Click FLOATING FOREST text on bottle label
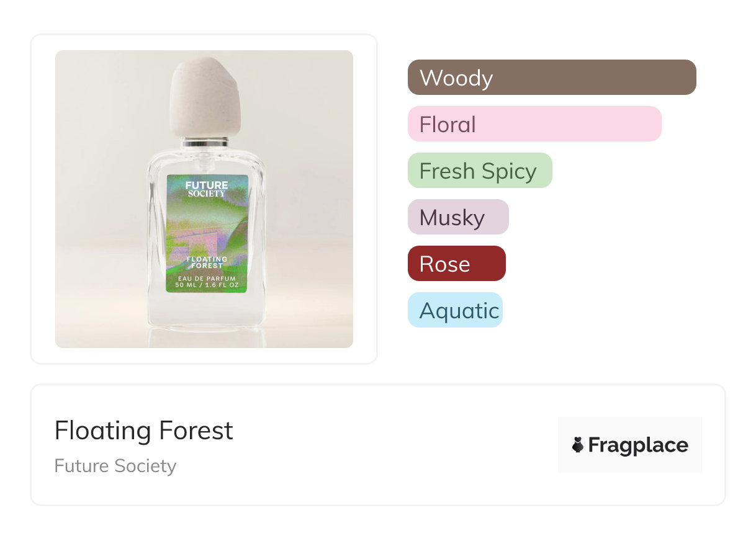 pyautogui.click(x=207, y=262)
